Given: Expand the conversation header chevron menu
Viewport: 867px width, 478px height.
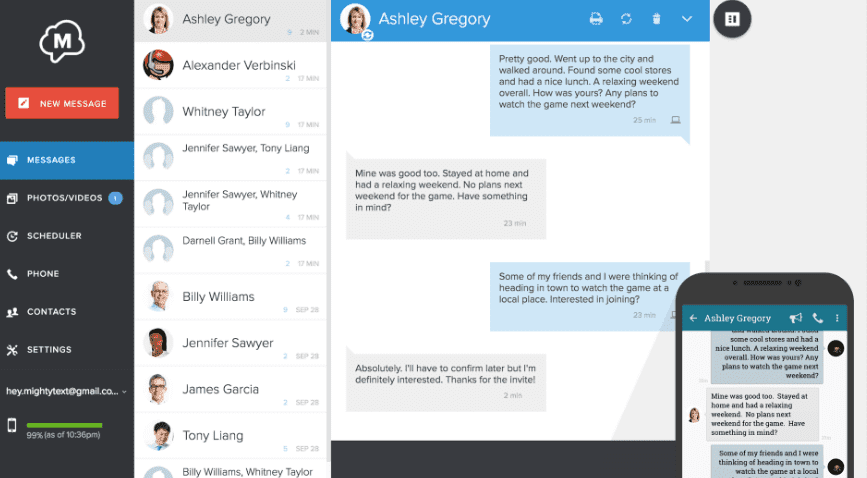Looking at the screenshot, I should (x=687, y=19).
